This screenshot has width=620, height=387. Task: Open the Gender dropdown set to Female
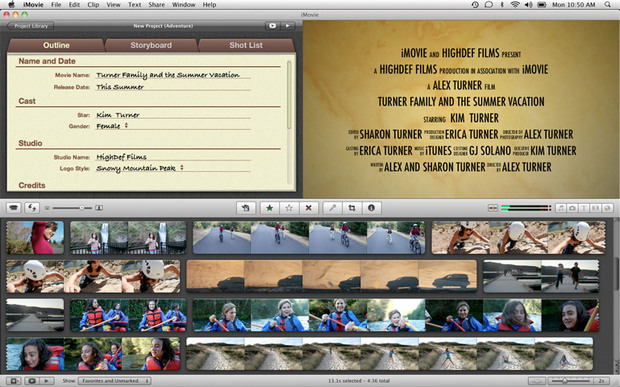112,126
